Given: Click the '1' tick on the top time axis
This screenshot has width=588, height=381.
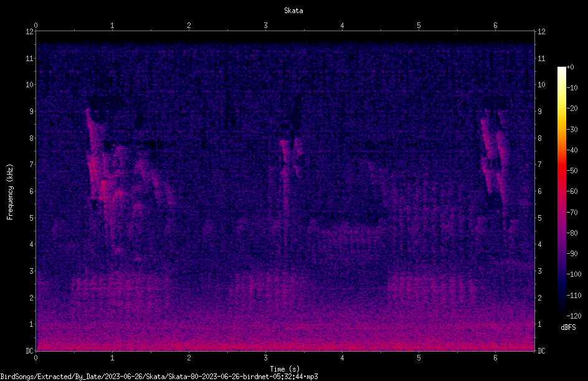Looking at the screenshot, I should point(112,26).
